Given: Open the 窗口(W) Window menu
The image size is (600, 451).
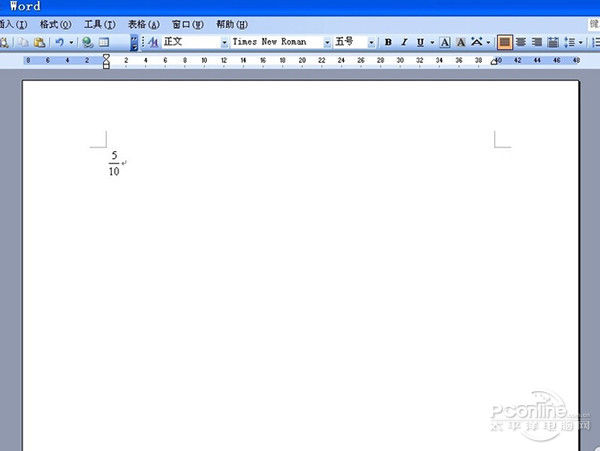Looking at the screenshot, I should click(x=188, y=24).
